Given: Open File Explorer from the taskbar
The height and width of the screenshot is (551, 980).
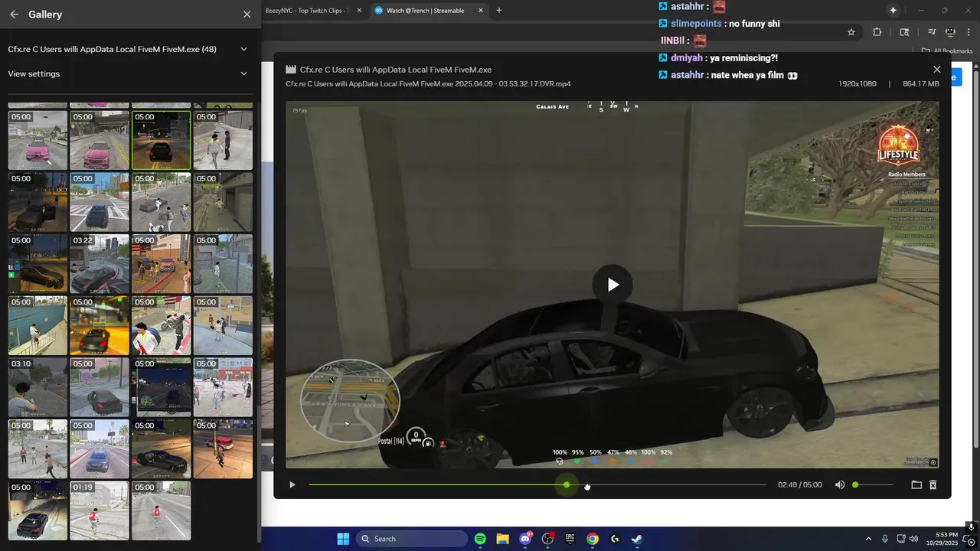Looking at the screenshot, I should pyautogui.click(x=502, y=539).
